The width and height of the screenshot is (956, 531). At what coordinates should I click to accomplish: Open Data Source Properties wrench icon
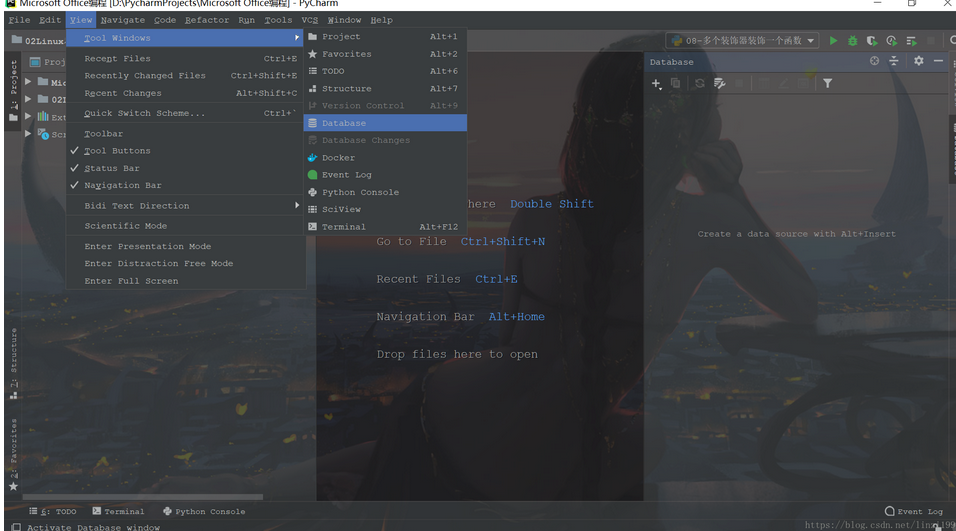(x=719, y=83)
